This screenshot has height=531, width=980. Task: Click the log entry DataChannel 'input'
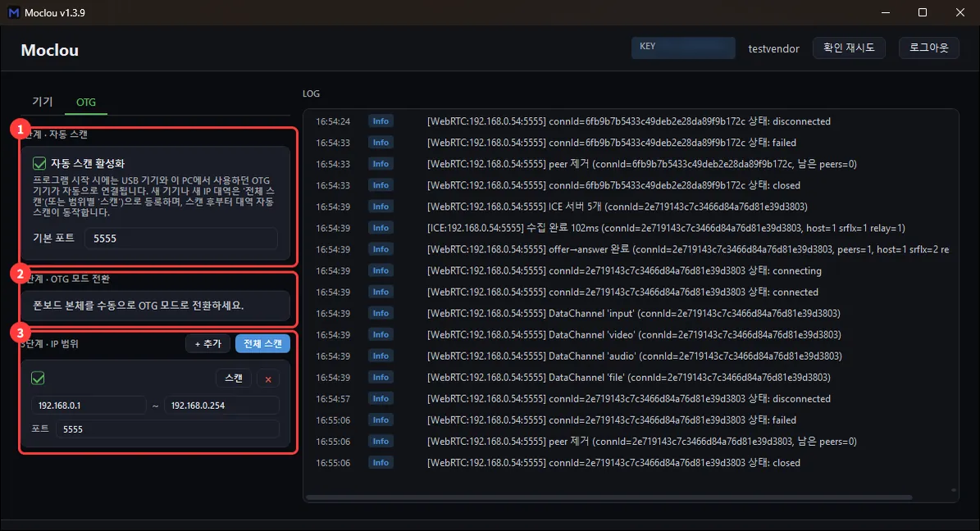pos(634,313)
